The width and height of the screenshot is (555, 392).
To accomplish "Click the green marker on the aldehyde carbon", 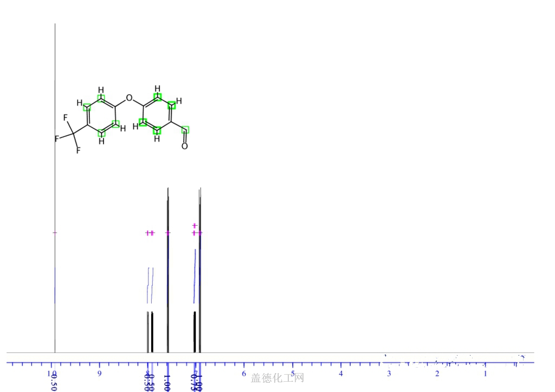I will (185, 130).
